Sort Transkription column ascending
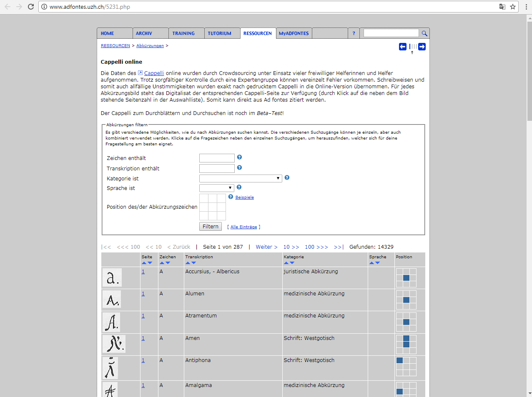532x397 pixels. (188, 263)
